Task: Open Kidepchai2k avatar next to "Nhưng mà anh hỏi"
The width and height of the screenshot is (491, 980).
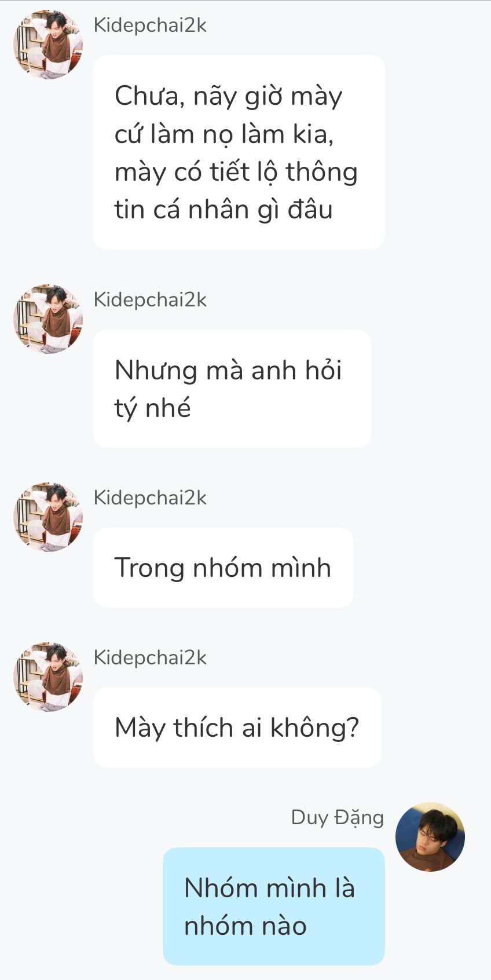Action: point(48,319)
